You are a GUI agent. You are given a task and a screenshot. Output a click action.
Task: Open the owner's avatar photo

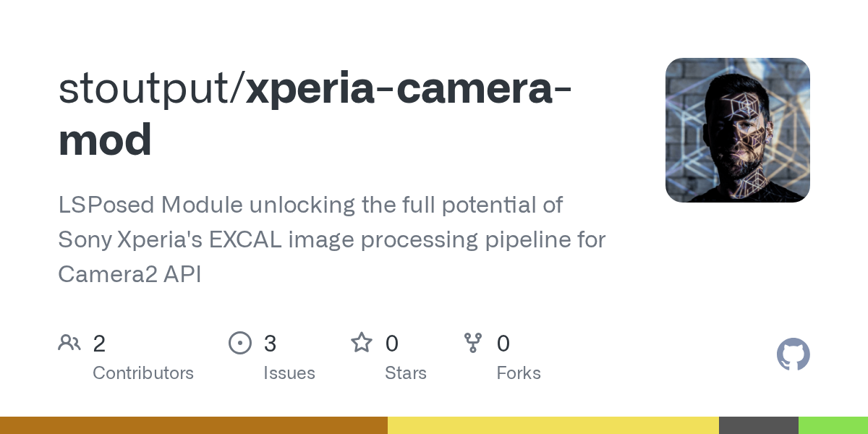[x=737, y=130]
